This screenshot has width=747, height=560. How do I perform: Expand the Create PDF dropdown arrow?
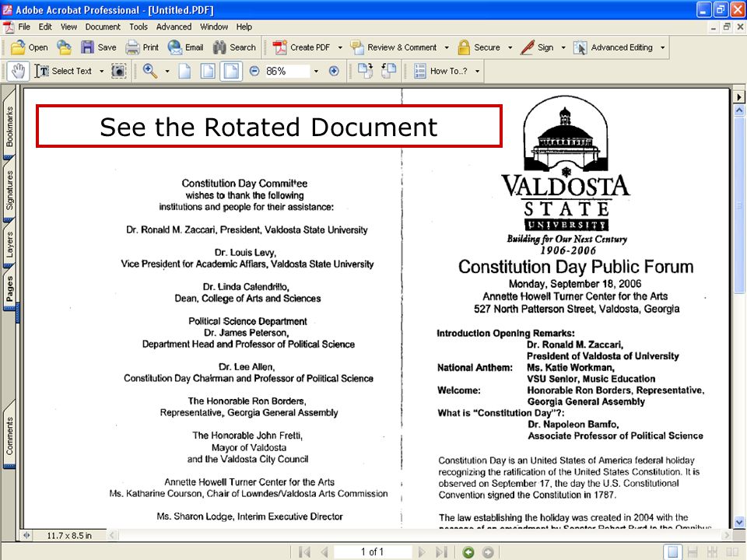point(340,47)
